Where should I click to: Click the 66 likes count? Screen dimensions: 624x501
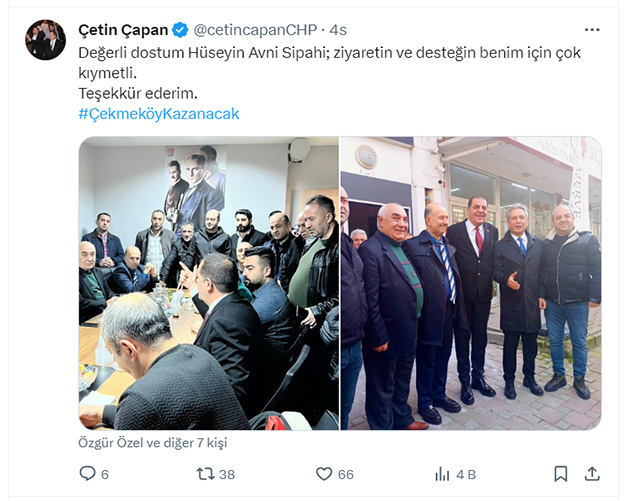click(345, 474)
